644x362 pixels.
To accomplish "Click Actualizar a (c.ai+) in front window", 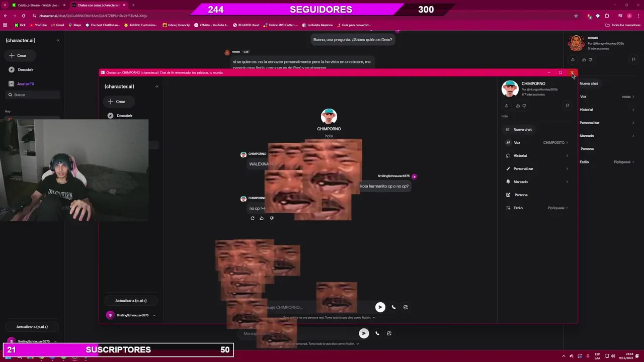I will 131,301.
